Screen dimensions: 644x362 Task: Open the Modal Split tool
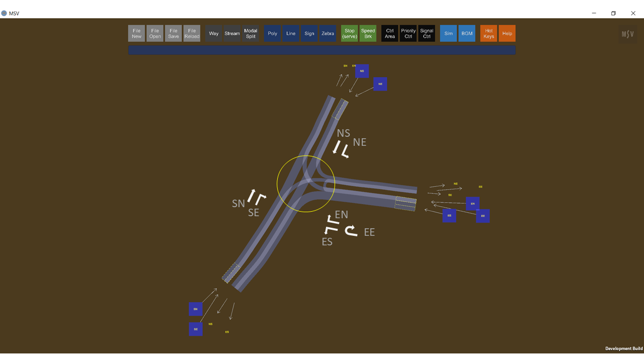(251, 34)
